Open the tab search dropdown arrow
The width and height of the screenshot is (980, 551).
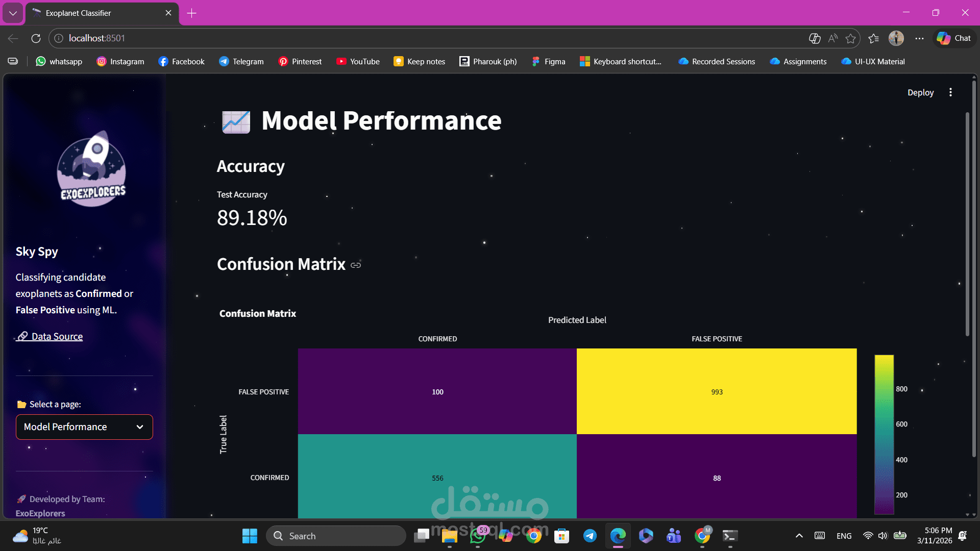[x=13, y=13]
